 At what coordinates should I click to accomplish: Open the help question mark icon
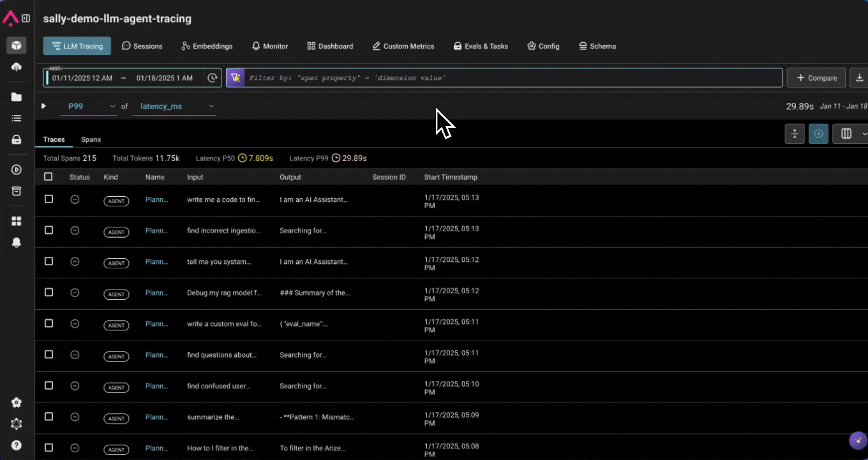17,445
